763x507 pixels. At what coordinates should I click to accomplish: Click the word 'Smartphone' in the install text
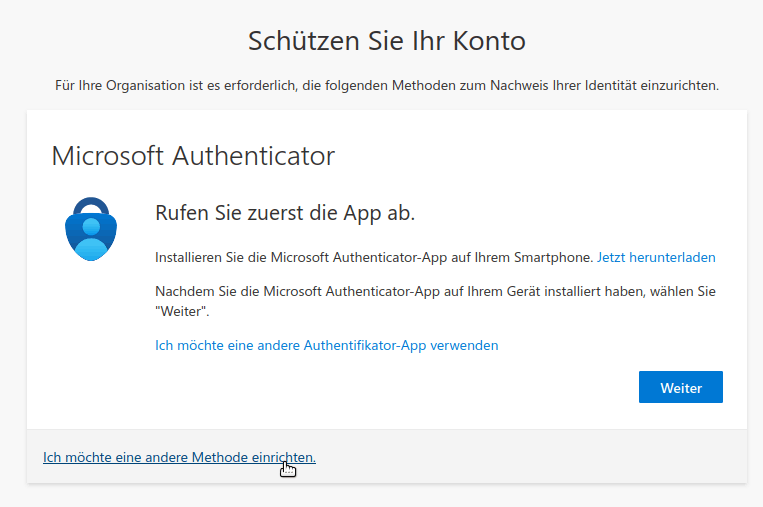click(553, 257)
